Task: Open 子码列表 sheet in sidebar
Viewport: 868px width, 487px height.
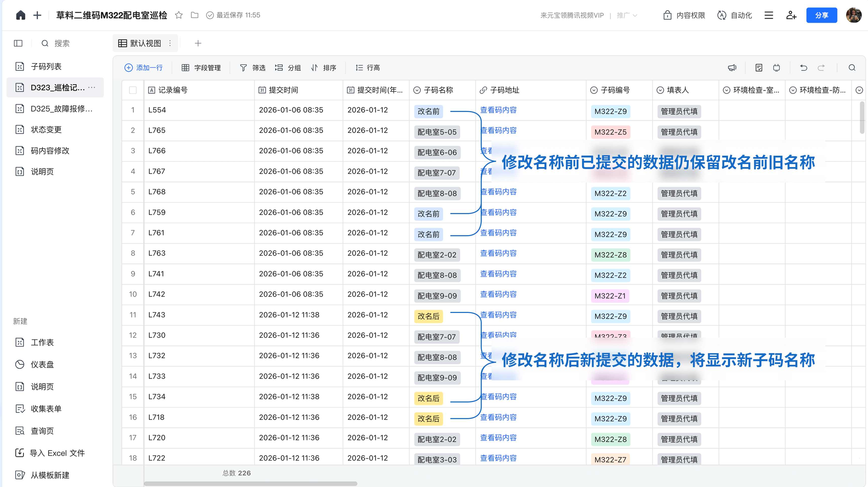Action: 46,66
